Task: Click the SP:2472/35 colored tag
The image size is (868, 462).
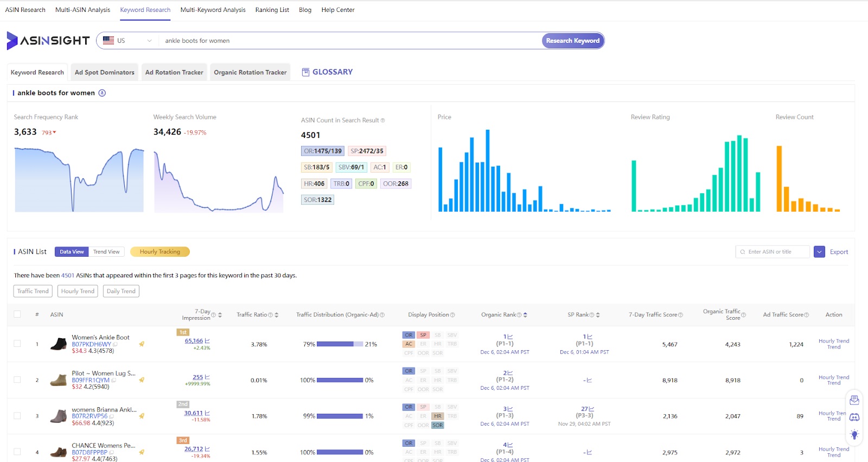Action: point(367,151)
